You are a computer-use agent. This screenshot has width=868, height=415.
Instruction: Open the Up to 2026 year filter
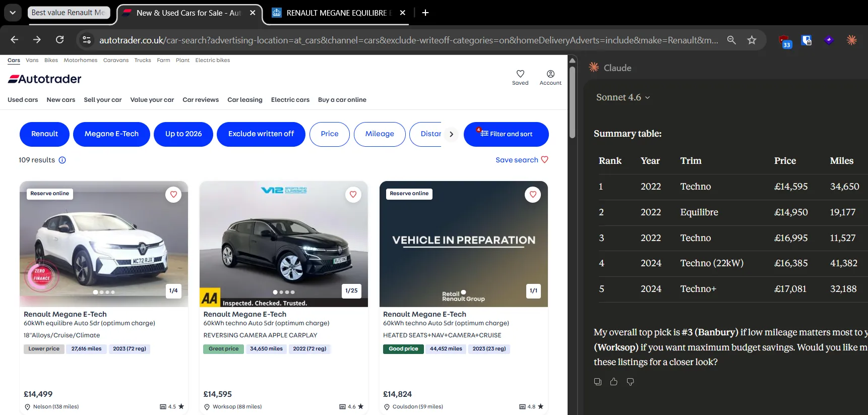point(183,134)
